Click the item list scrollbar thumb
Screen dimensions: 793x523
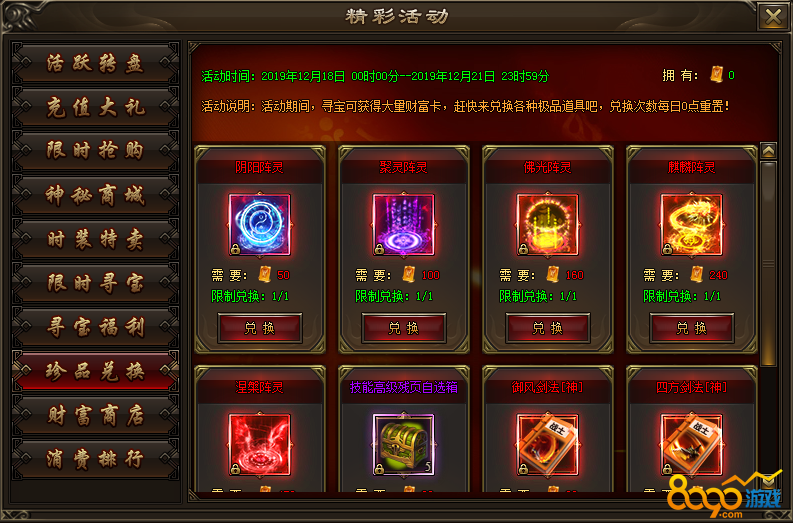tap(769, 263)
